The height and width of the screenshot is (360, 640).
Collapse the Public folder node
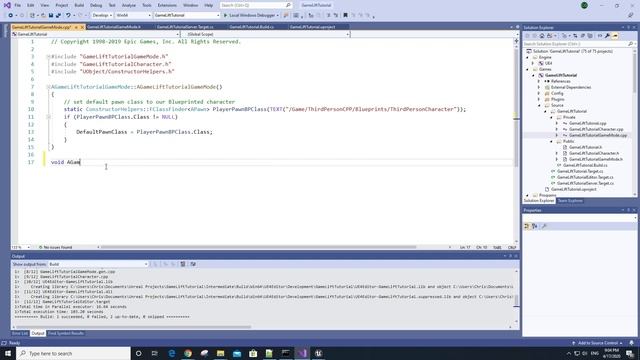click(551, 141)
